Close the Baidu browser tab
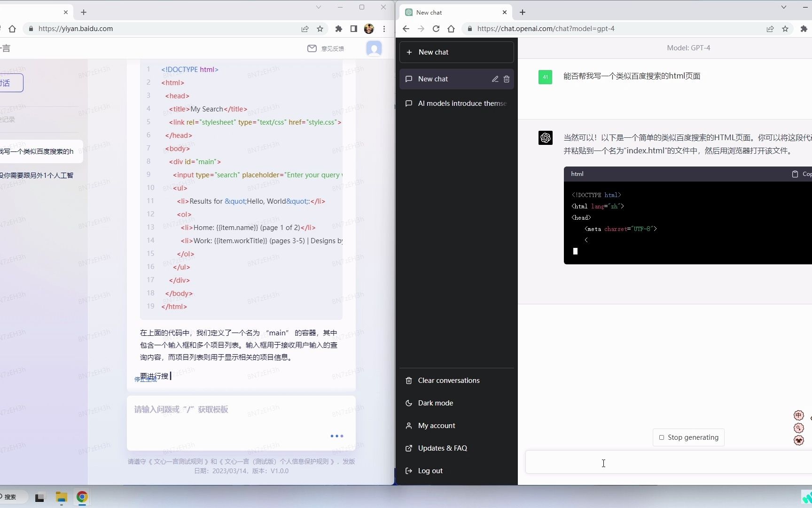812x508 pixels. coord(66,12)
